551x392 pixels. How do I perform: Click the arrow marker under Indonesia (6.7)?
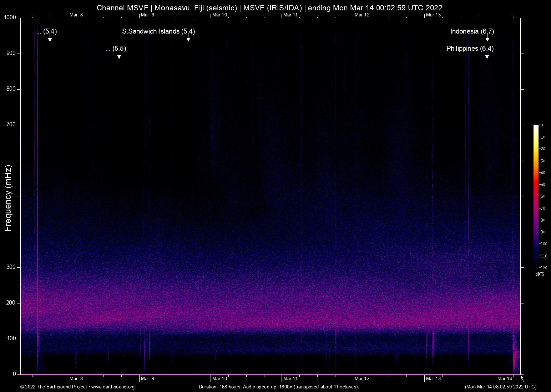coord(487,39)
